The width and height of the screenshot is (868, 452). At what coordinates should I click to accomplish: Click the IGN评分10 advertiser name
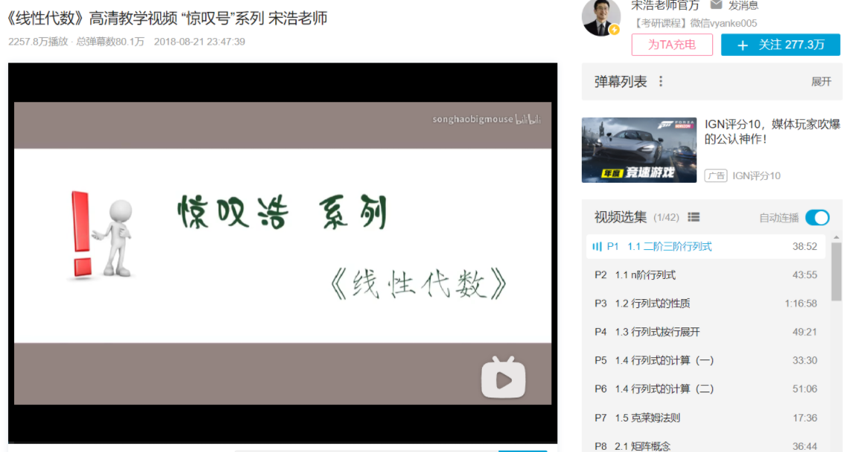tap(756, 175)
